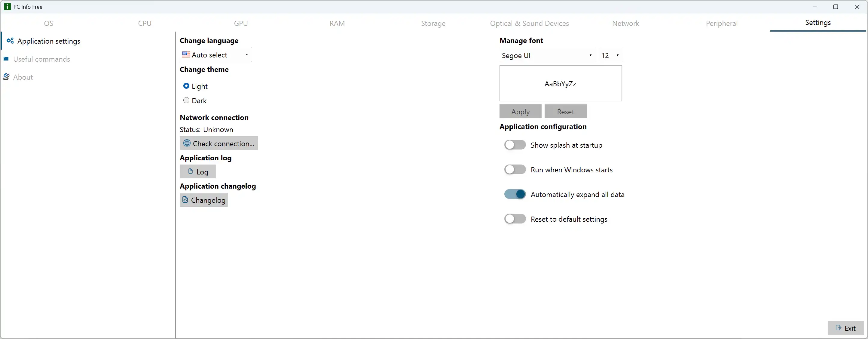The width and height of the screenshot is (868, 339).
Task: Open the language Auto select dropdown
Action: click(x=216, y=55)
